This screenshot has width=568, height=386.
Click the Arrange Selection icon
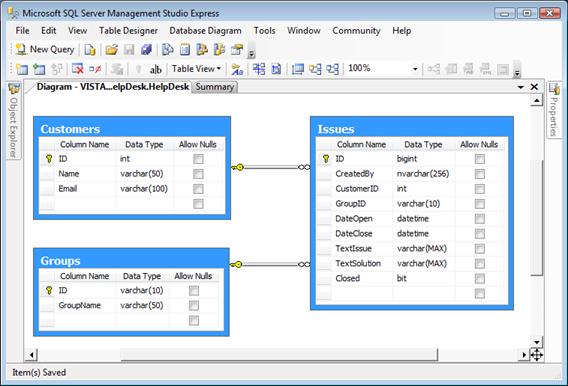coord(315,69)
